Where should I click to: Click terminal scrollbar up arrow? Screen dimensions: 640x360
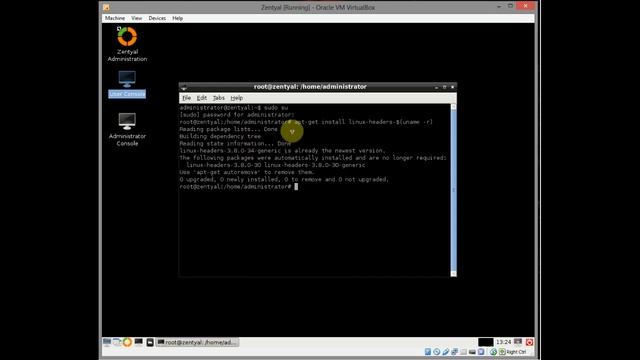click(453, 107)
